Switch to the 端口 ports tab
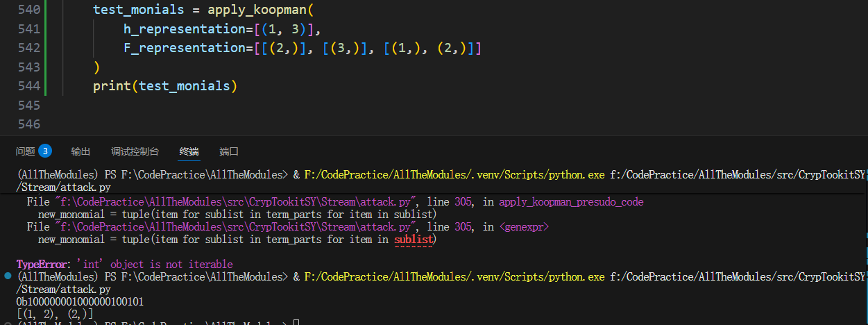Image resolution: width=868 pixels, height=325 pixels. pyautogui.click(x=229, y=151)
